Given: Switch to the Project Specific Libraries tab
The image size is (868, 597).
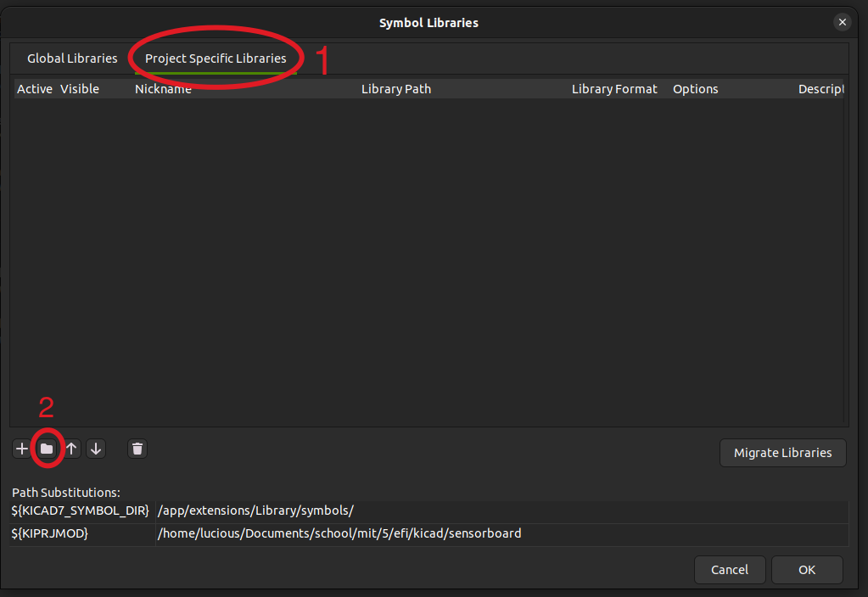Looking at the screenshot, I should point(216,58).
